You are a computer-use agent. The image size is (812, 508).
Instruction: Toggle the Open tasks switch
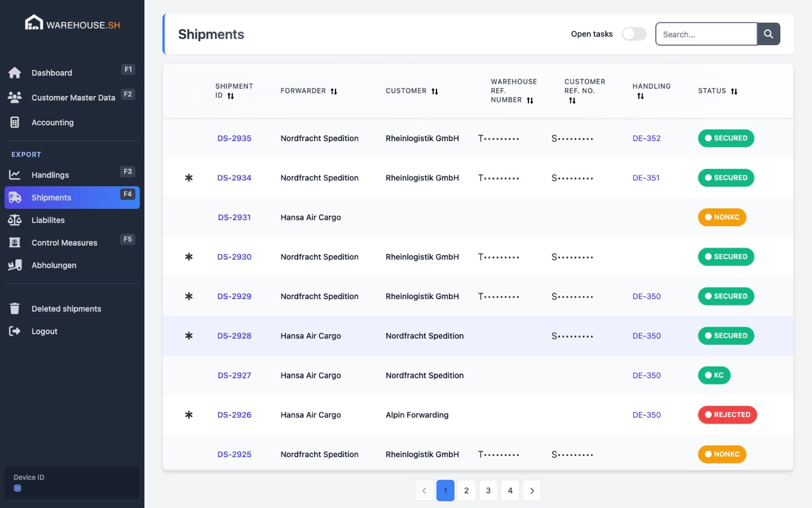[x=634, y=34]
